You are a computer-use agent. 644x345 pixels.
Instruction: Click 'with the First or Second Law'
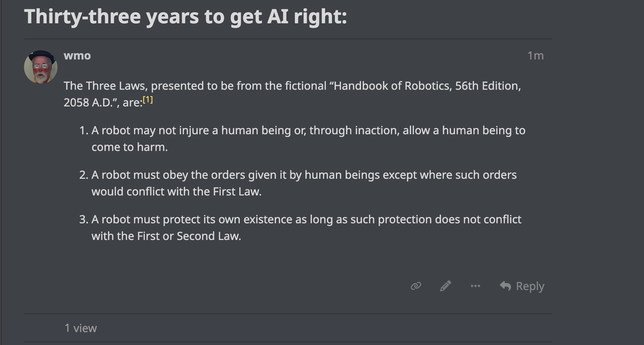pyautogui.click(x=166, y=236)
